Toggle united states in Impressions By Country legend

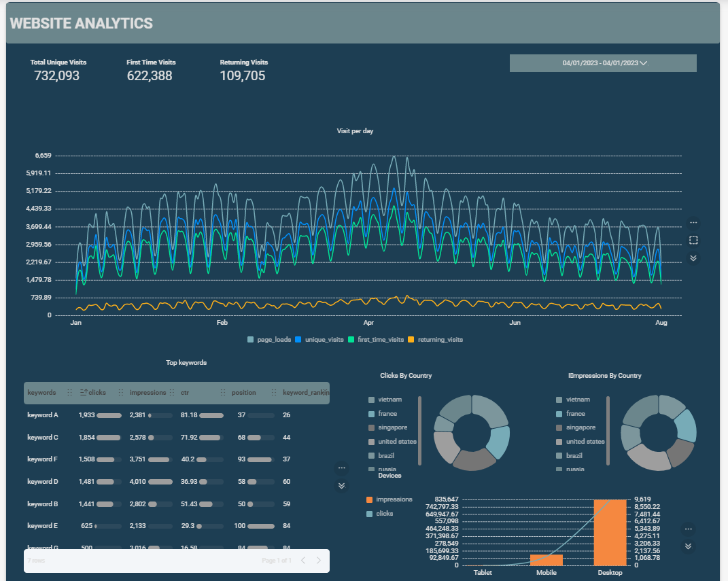pyautogui.click(x=580, y=442)
